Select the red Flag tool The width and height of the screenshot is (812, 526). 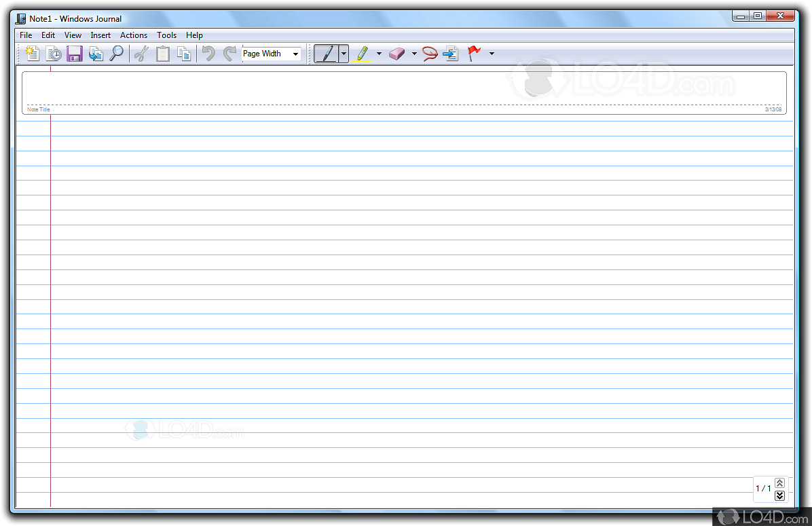[x=474, y=54]
